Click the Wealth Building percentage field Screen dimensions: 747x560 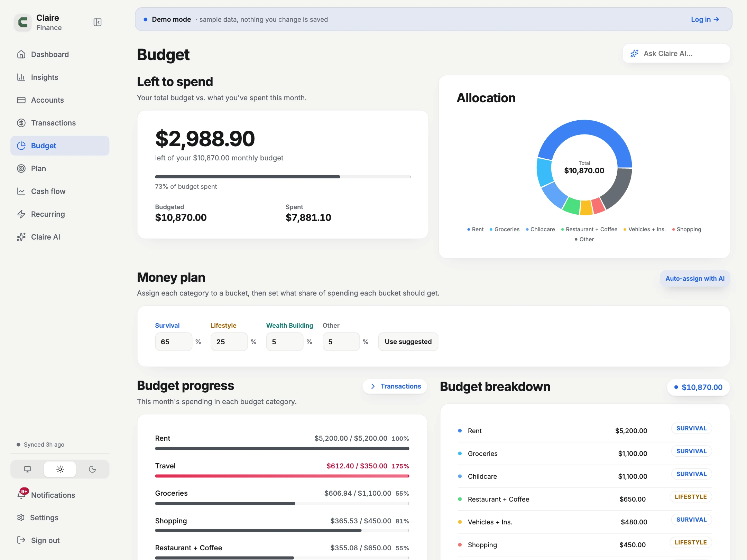point(285,342)
